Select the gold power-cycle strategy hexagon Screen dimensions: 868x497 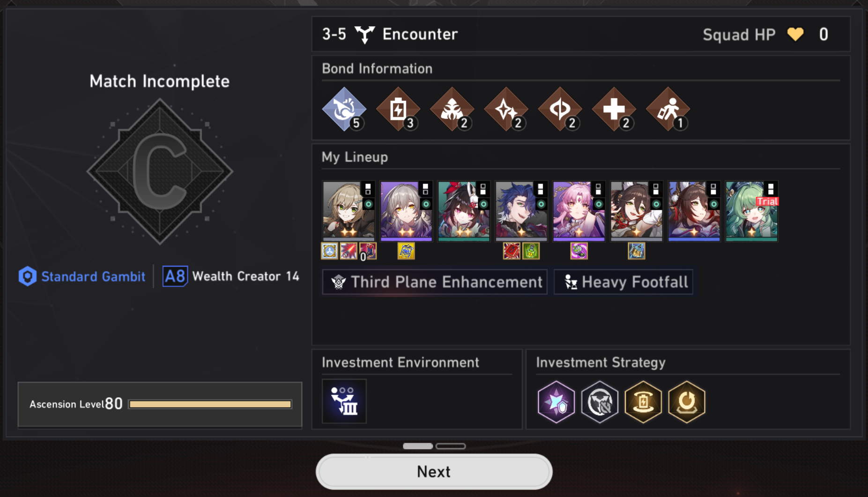pos(687,401)
